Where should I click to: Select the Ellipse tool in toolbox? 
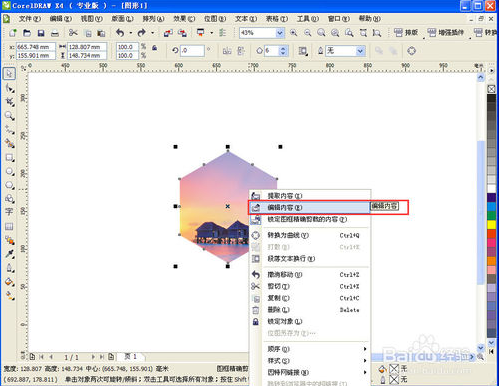point(9,171)
